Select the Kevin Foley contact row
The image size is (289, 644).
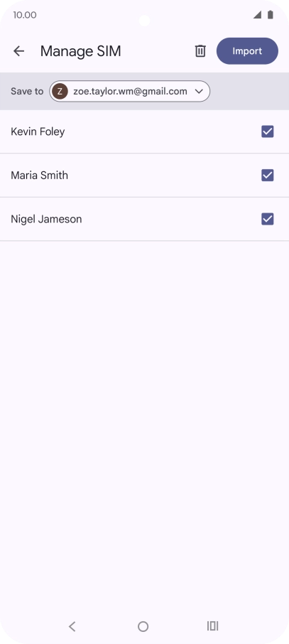pyautogui.click(x=145, y=132)
